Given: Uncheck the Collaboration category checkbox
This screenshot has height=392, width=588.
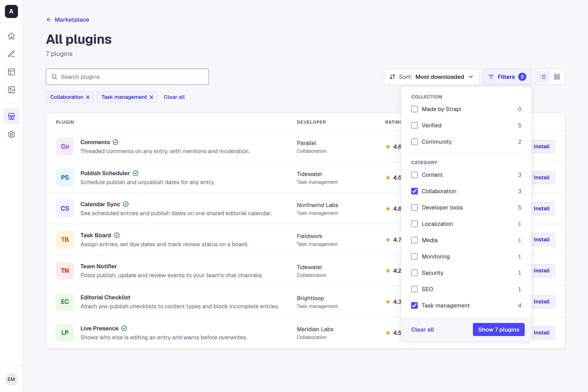Looking at the screenshot, I should point(414,191).
